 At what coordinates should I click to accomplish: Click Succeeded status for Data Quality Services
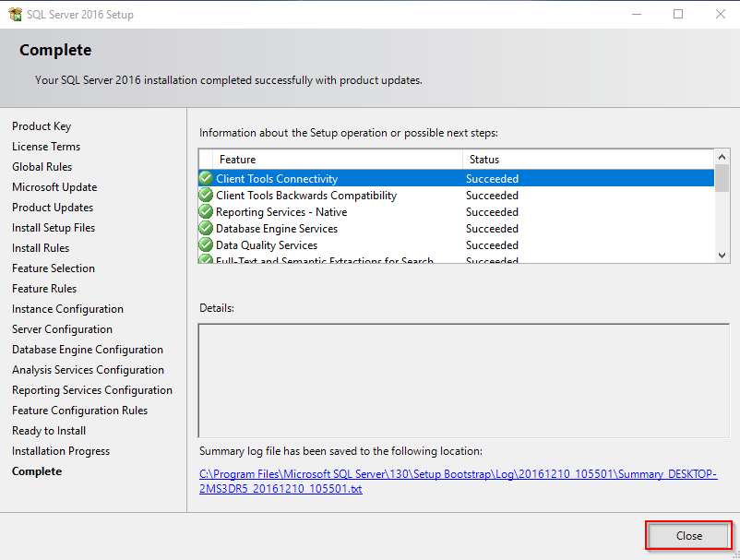(492, 244)
